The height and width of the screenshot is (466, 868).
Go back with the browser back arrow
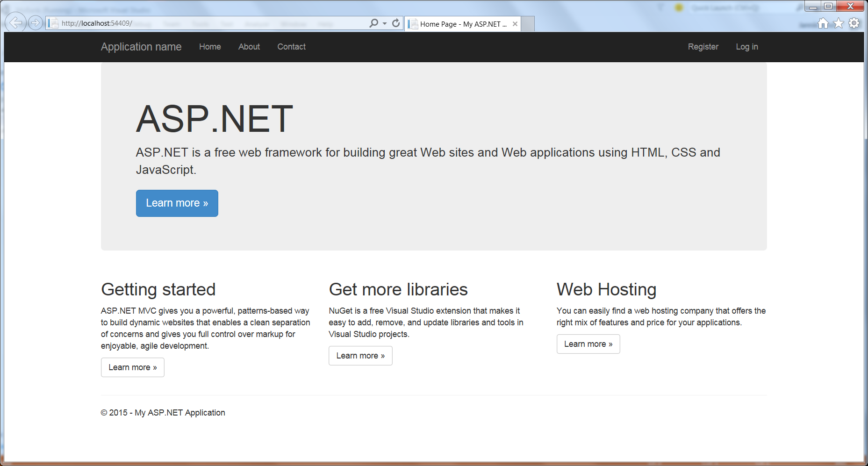[x=16, y=22]
